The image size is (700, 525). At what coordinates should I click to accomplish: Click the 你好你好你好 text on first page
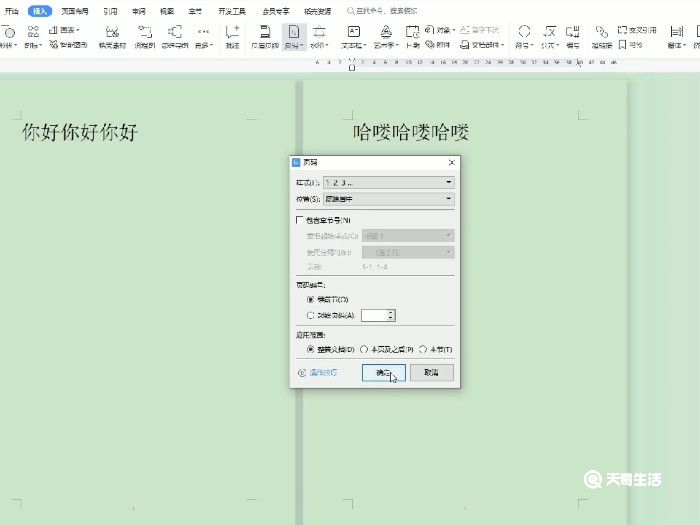[80, 133]
